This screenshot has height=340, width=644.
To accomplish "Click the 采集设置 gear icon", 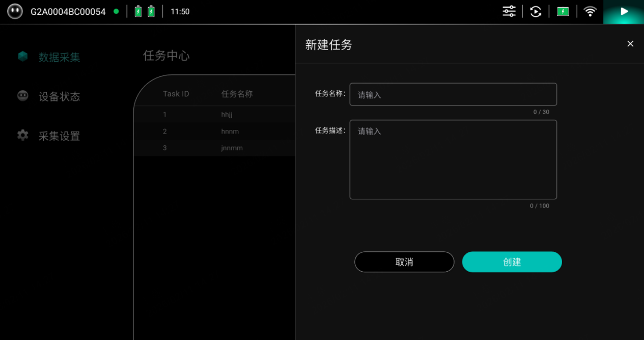I will coord(23,135).
